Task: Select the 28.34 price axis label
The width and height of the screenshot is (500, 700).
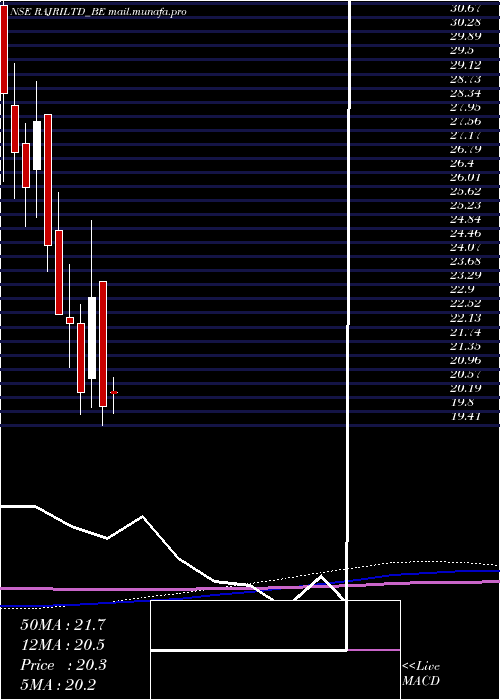Action: [x=465, y=94]
